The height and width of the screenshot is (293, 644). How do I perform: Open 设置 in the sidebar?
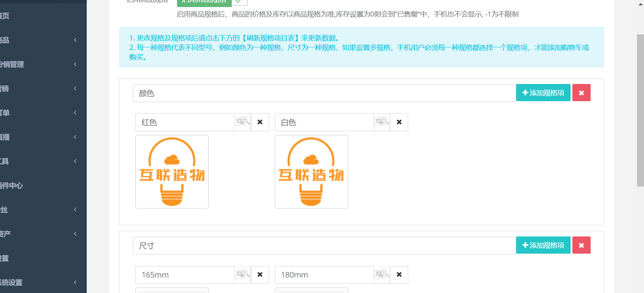click(x=43, y=258)
